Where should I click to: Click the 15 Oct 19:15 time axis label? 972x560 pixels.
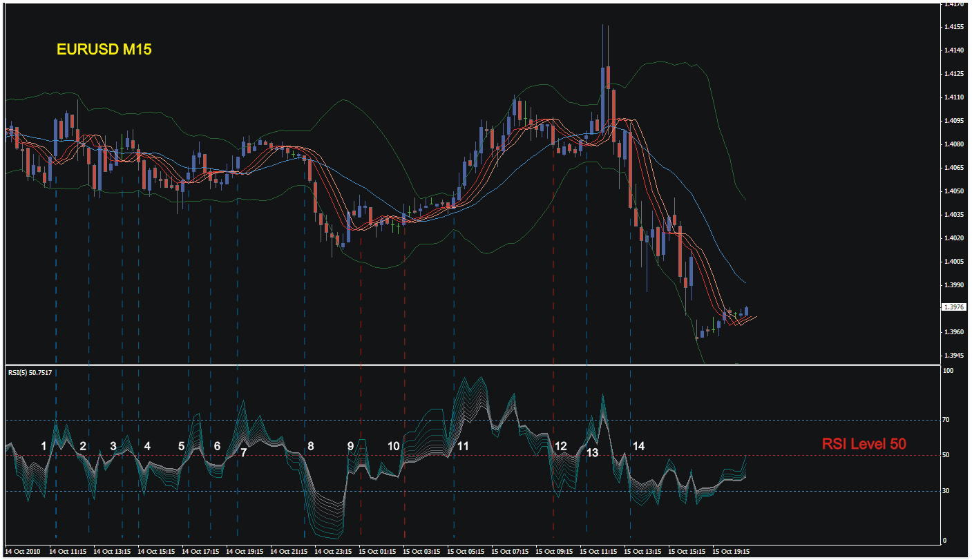731,552
